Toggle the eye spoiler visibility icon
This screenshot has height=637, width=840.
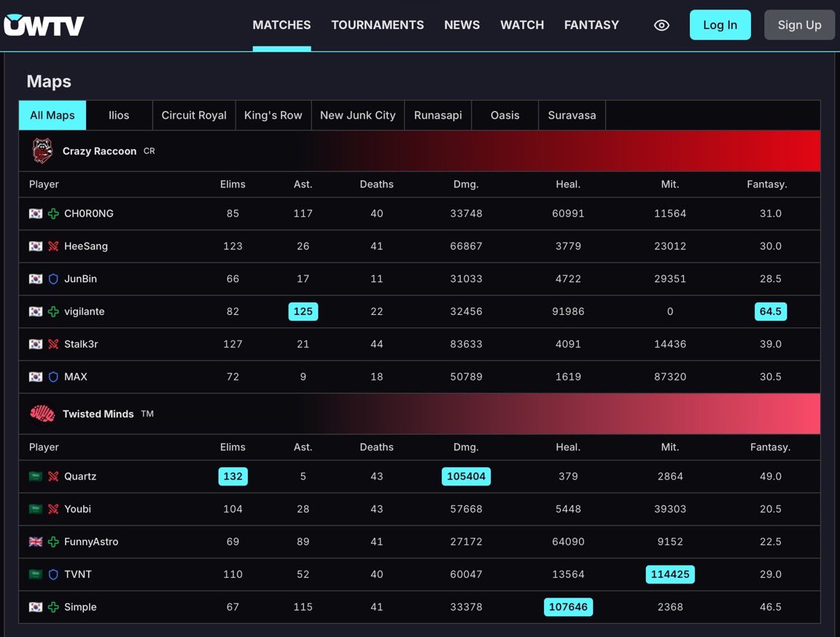coord(661,26)
